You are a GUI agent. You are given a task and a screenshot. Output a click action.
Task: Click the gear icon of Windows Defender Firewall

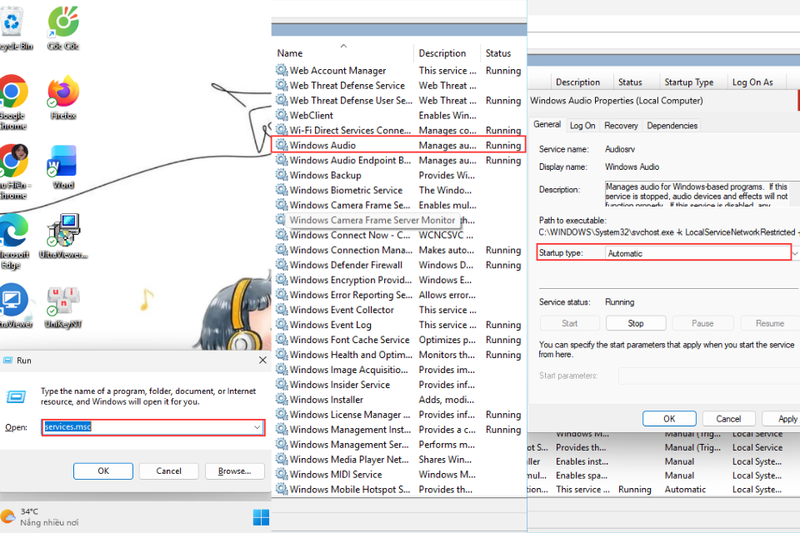pyautogui.click(x=281, y=264)
